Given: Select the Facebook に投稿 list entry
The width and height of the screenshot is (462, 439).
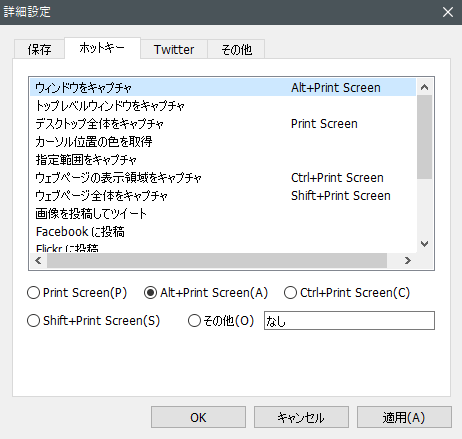Looking at the screenshot, I should tap(223, 232).
